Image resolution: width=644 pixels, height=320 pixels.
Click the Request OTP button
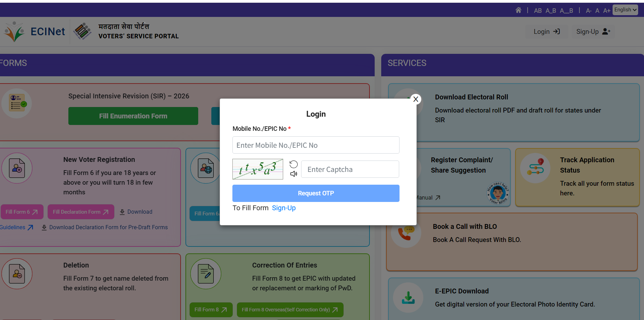tap(316, 193)
